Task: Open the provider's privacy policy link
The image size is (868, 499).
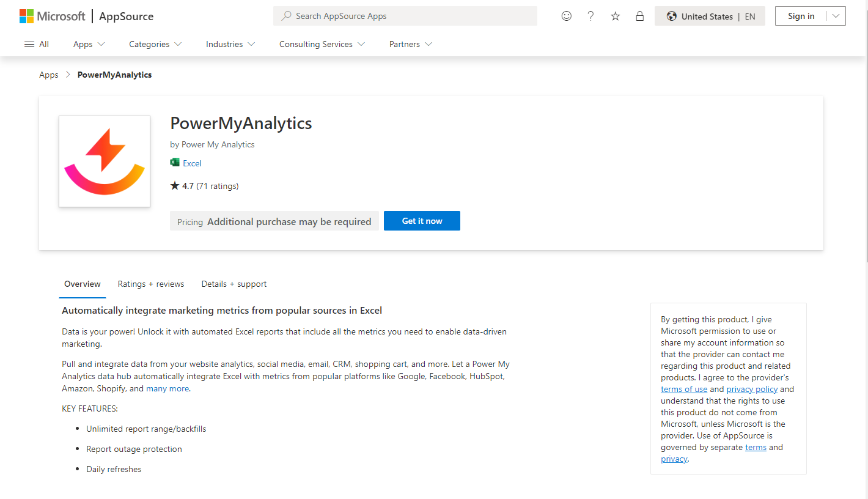Action: point(752,389)
